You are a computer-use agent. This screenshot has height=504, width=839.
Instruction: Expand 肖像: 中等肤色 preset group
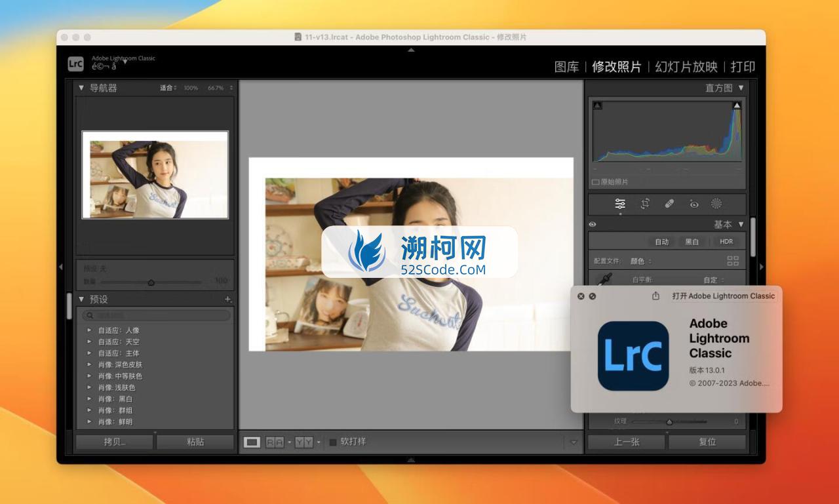(x=89, y=376)
